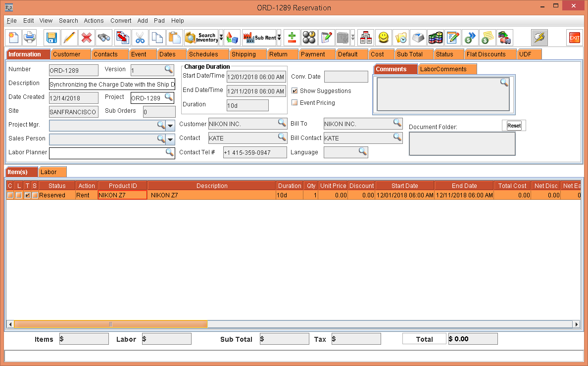Click the red EXIT icon
Screen dimensions: 588x366
point(574,38)
